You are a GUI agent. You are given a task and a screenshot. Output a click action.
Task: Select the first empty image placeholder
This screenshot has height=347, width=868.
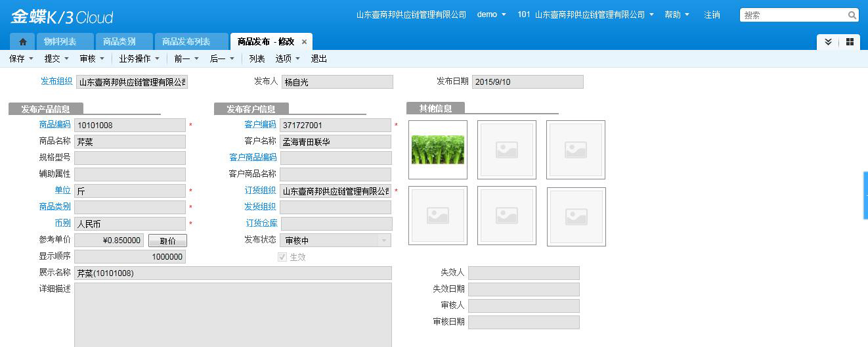click(506, 149)
